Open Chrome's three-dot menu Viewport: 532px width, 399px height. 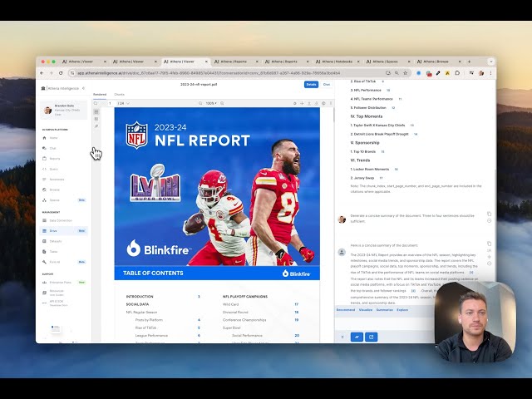click(x=490, y=73)
